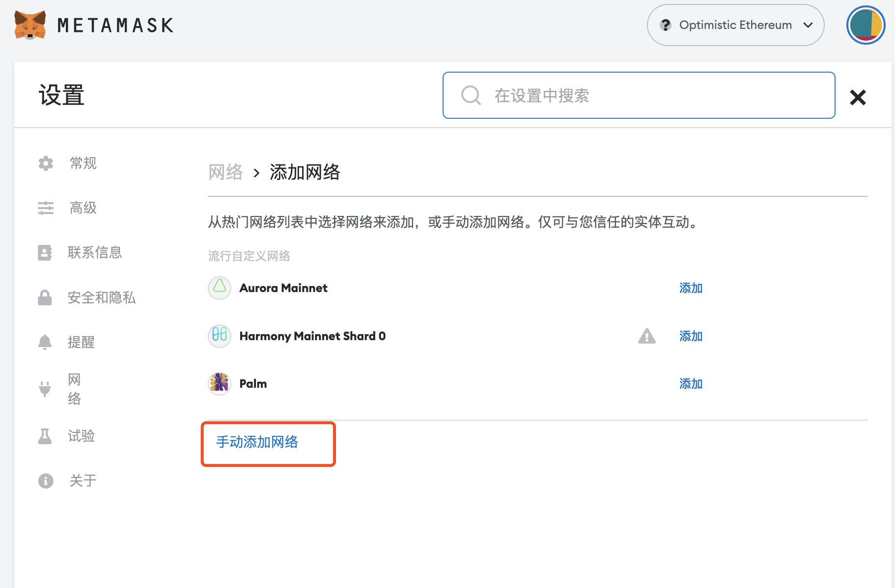The width and height of the screenshot is (895, 588).
Task: Click the question mark network icon
Action: (666, 25)
